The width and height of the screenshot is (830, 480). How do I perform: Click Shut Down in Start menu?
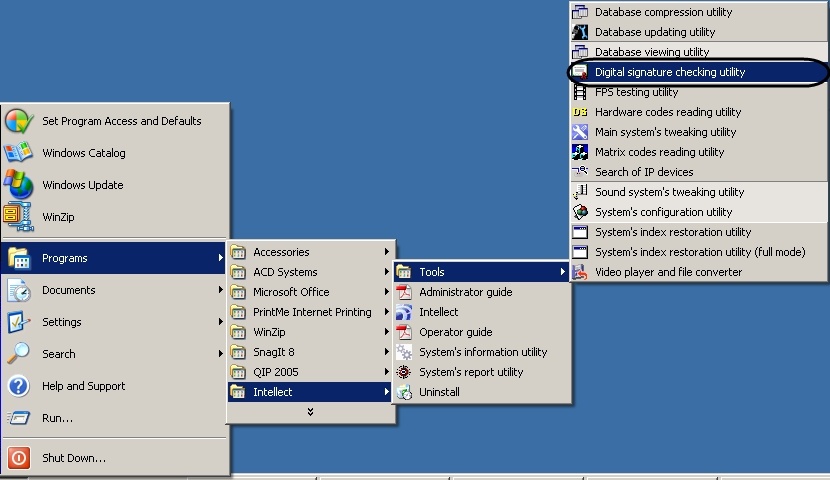coord(73,458)
